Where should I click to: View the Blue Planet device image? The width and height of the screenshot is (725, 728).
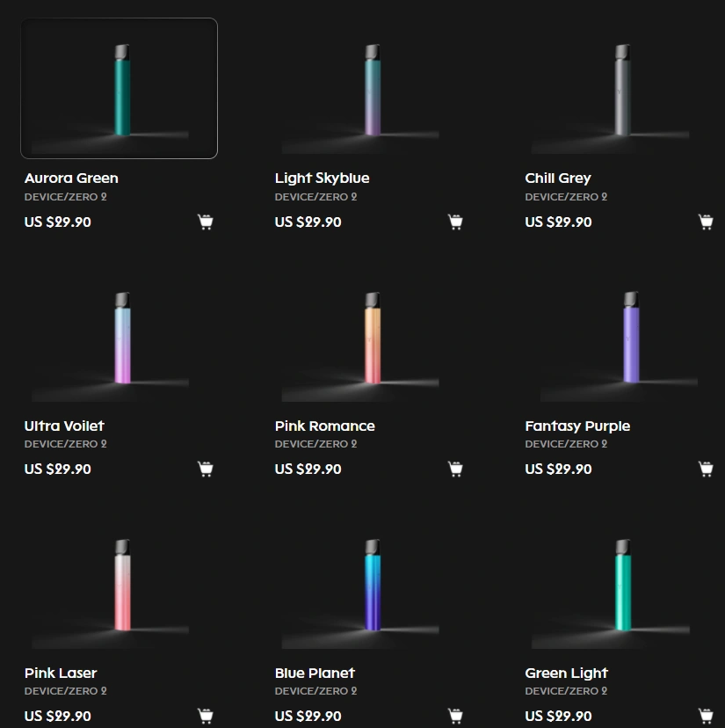point(369,583)
